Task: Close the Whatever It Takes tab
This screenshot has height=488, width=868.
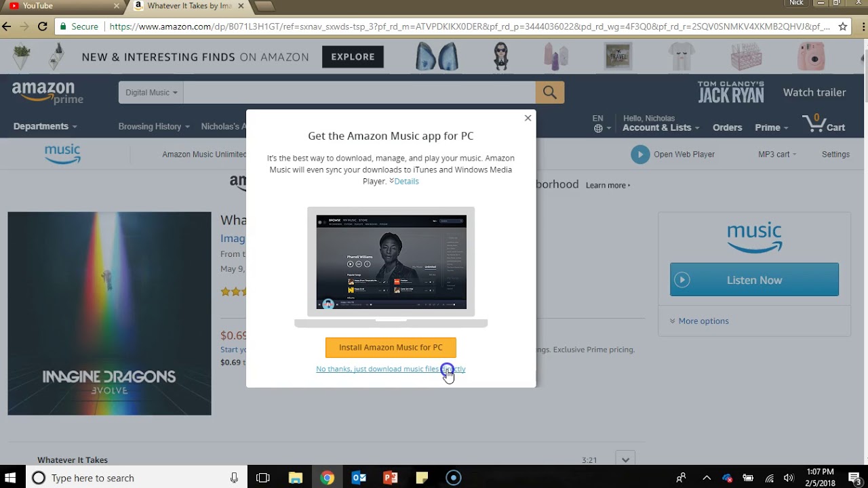Action: [x=241, y=6]
